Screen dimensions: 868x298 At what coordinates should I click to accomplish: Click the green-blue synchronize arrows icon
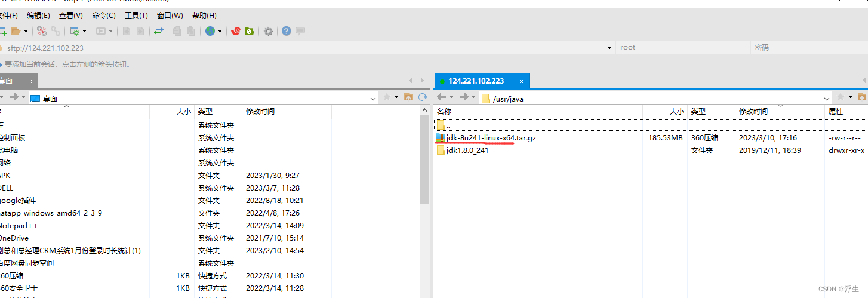pyautogui.click(x=159, y=31)
